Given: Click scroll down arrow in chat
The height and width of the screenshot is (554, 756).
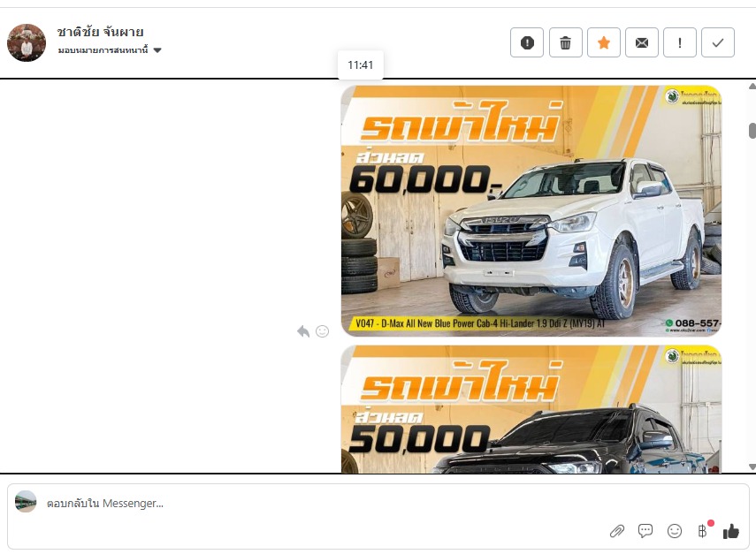Looking at the screenshot, I should point(752,467).
